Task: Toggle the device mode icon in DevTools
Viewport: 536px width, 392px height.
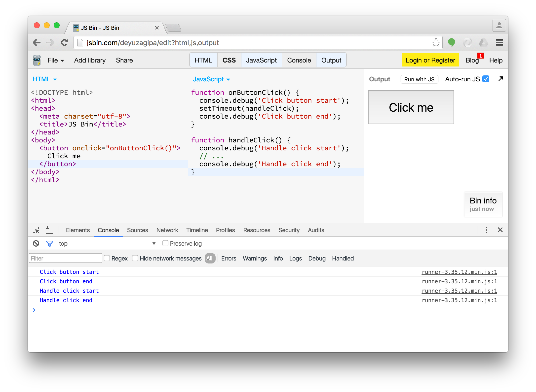Action: tap(49, 230)
